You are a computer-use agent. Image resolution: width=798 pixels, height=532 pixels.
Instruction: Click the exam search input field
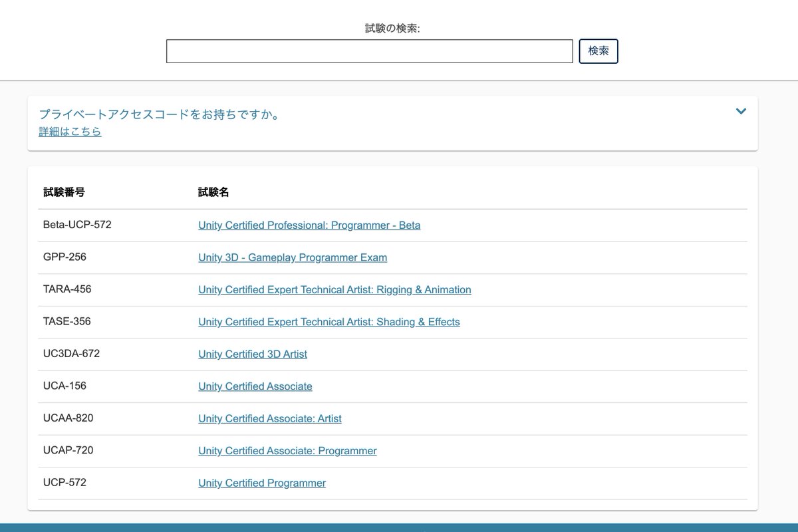pos(369,51)
